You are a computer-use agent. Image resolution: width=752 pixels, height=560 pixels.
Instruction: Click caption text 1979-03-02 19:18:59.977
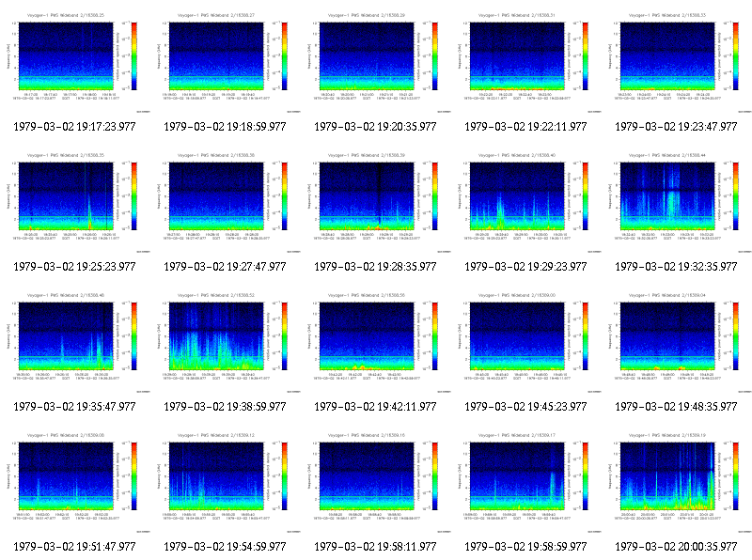point(225,127)
